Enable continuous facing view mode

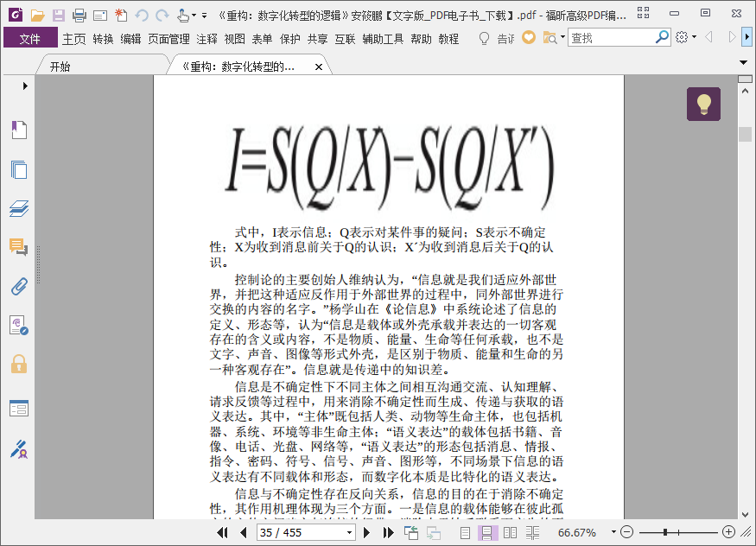533,532
